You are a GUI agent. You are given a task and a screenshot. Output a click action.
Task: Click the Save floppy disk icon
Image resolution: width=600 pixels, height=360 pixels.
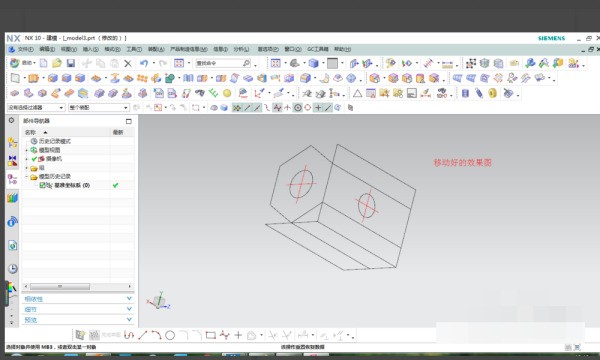pos(70,63)
